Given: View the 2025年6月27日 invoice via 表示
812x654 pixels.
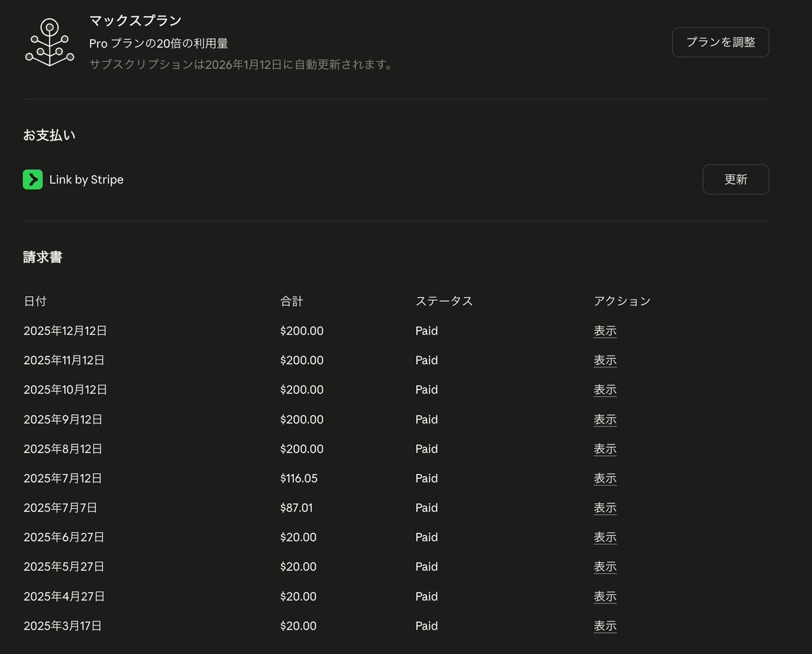Looking at the screenshot, I should pyautogui.click(x=605, y=538).
